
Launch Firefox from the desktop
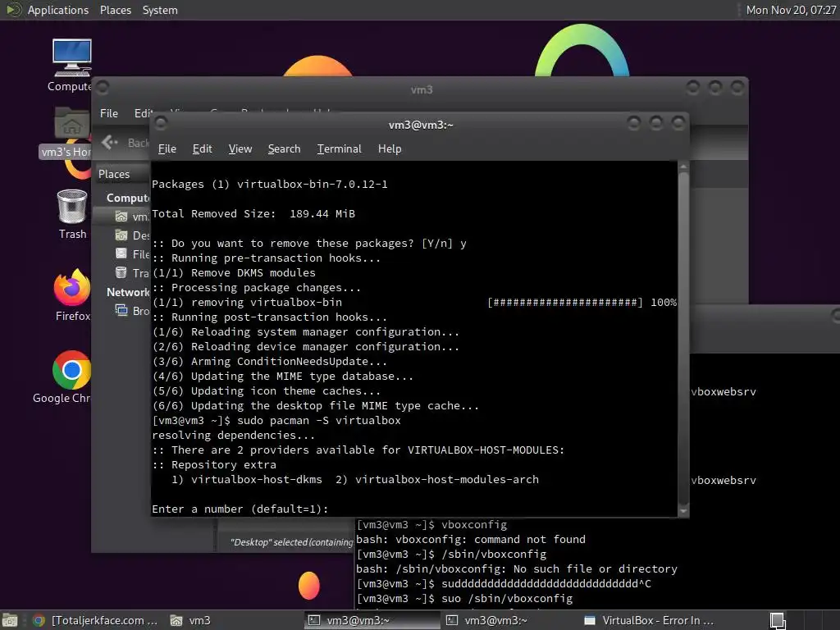(x=72, y=295)
